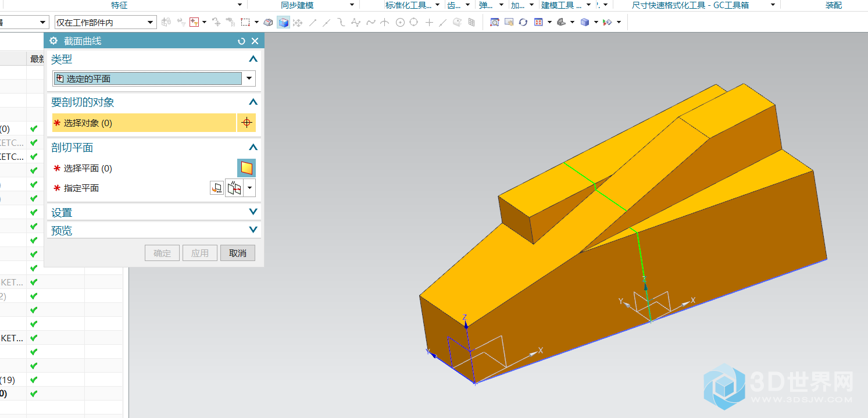Open the 选定的平面 type dropdown
Screen dimensions: 868x418
pyautogui.click(x=249, y=78)
